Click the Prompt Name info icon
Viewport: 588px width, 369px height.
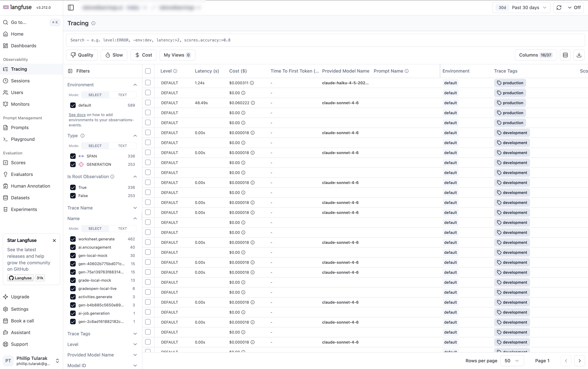pos(406,71)
